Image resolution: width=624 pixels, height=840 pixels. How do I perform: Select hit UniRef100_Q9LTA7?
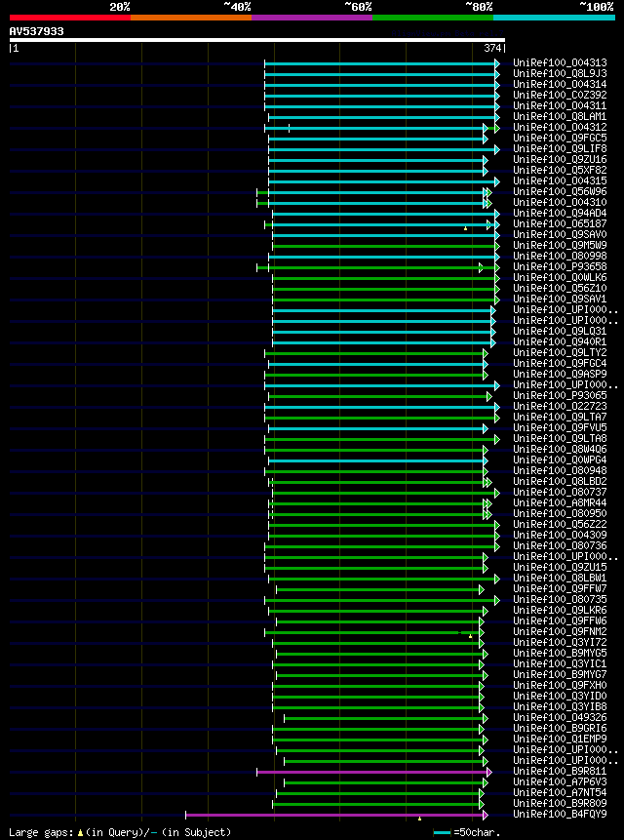tap(560, 417)
